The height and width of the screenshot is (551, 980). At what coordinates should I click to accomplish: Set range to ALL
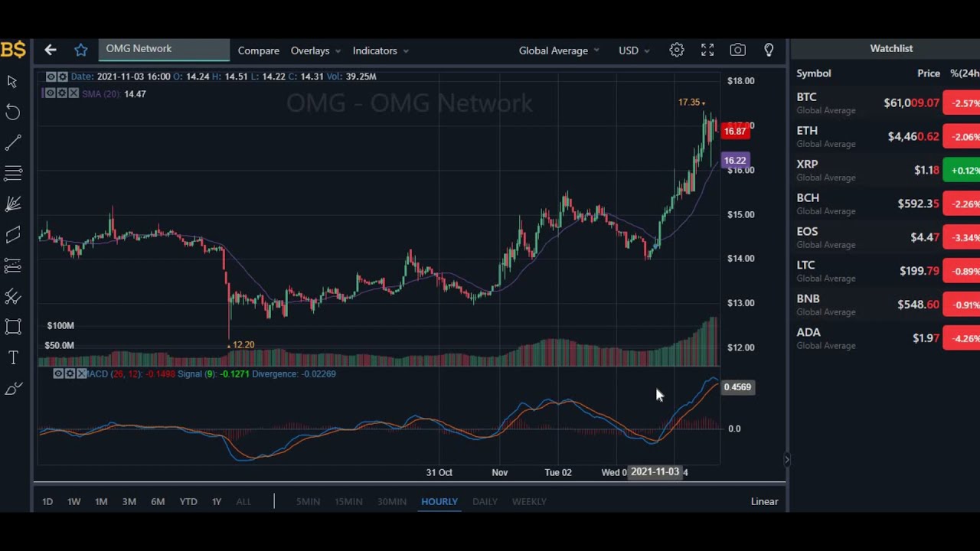pyautogui.click(x=243, y=501)
